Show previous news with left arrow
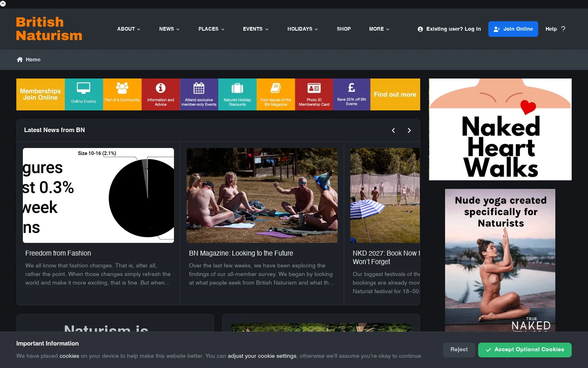 point(393,130)
